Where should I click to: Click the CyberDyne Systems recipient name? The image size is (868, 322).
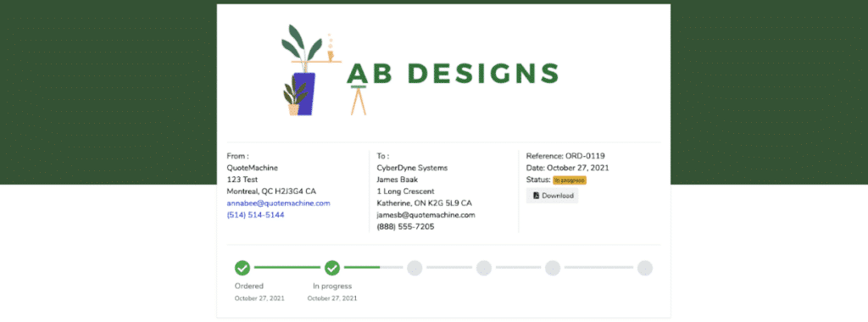coord(412,168)
